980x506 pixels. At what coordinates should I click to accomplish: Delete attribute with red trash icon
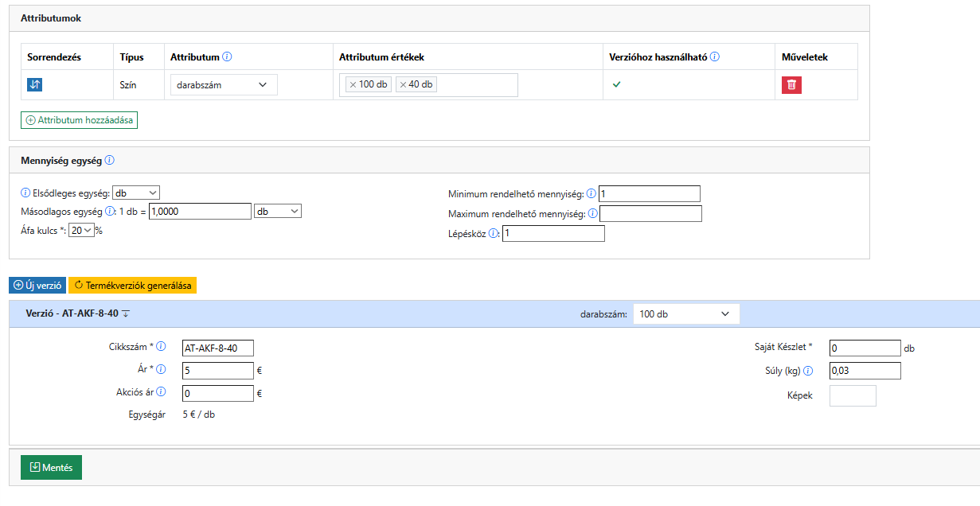[x=791, y=85]
